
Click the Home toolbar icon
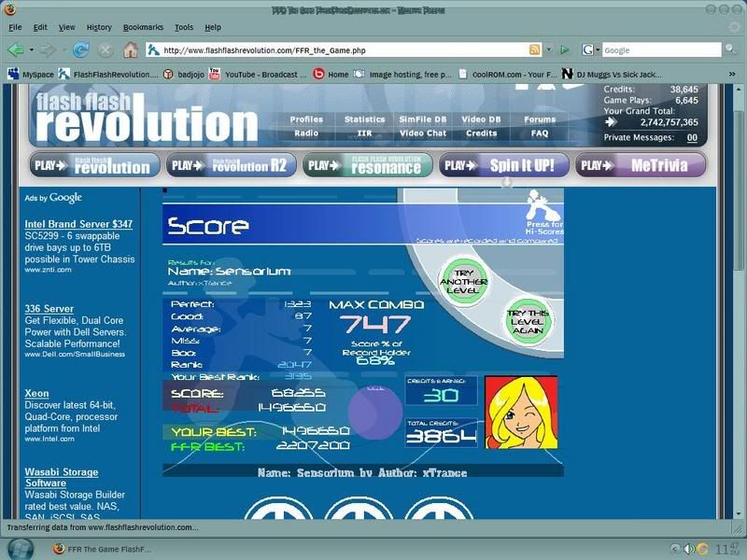(130, 49)
